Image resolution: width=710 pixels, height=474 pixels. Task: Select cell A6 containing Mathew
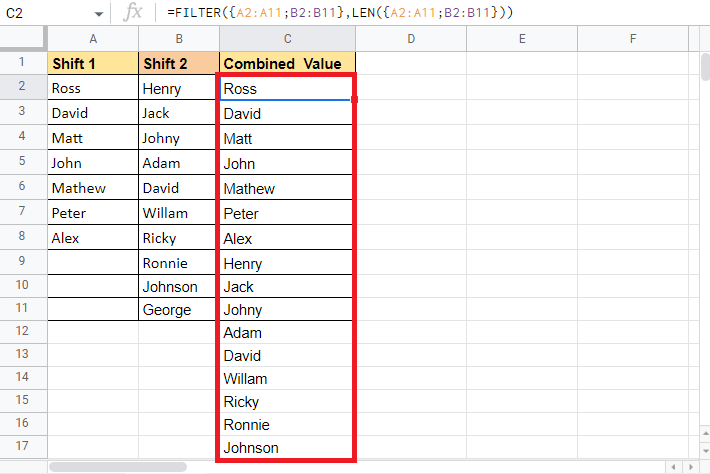pyautogui.click(x=93, y=187)
